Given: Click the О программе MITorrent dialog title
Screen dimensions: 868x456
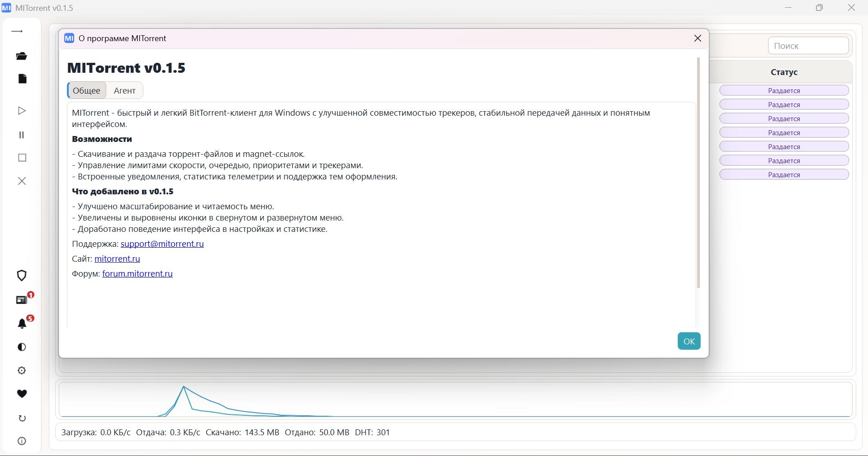Looking at the screenshot, I should point(123,38).
